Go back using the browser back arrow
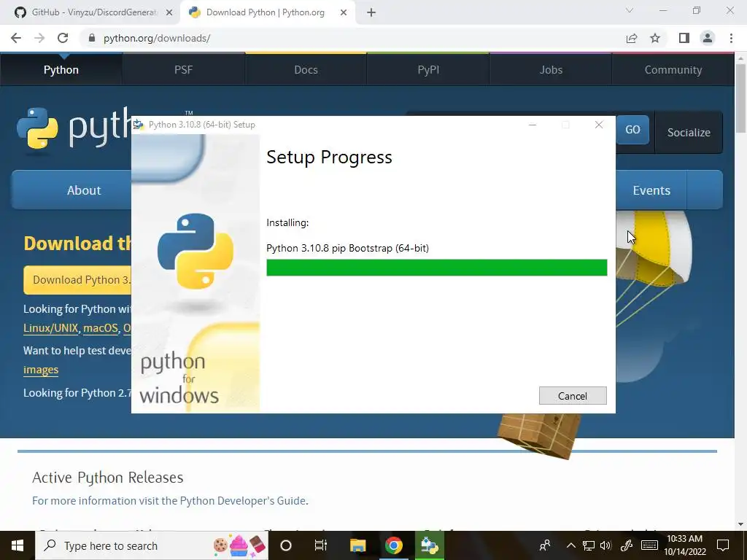The image size is (747, 560). coord(16,38)
